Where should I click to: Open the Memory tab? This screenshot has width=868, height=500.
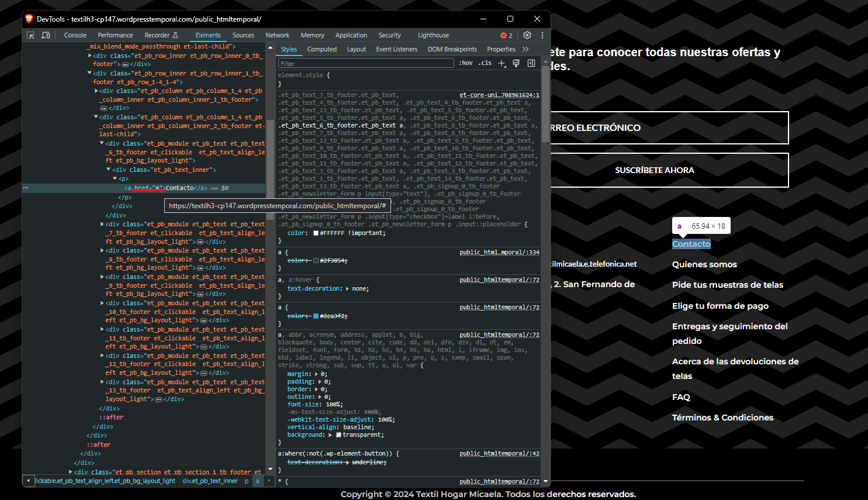click(313, 35)
